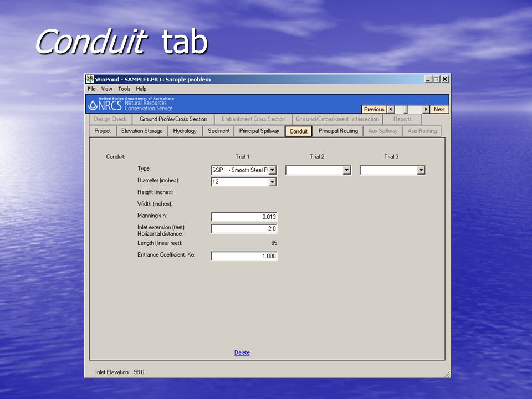
Task: Go to the Elevation-Storage tab
Action: click(x=142, y=131)
